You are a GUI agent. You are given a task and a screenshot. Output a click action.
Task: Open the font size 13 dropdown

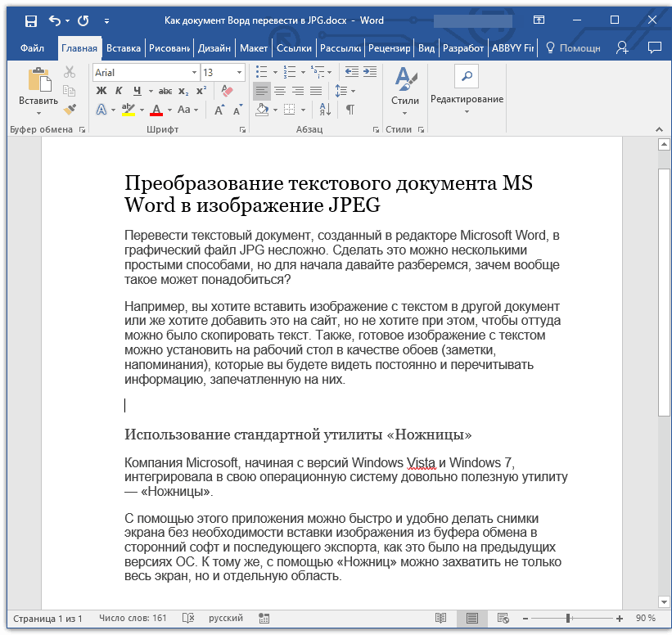pos(239,72)
